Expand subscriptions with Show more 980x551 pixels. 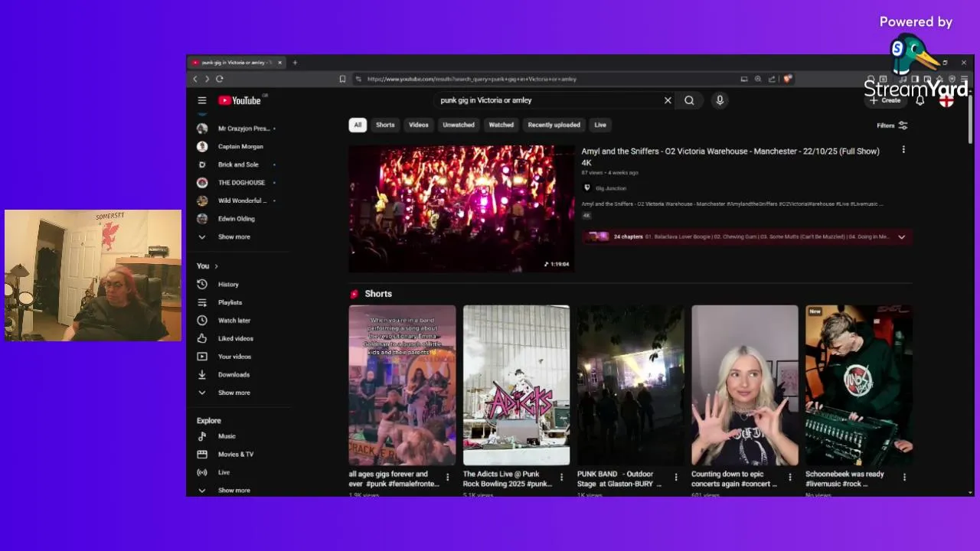(x=234, y=236)
